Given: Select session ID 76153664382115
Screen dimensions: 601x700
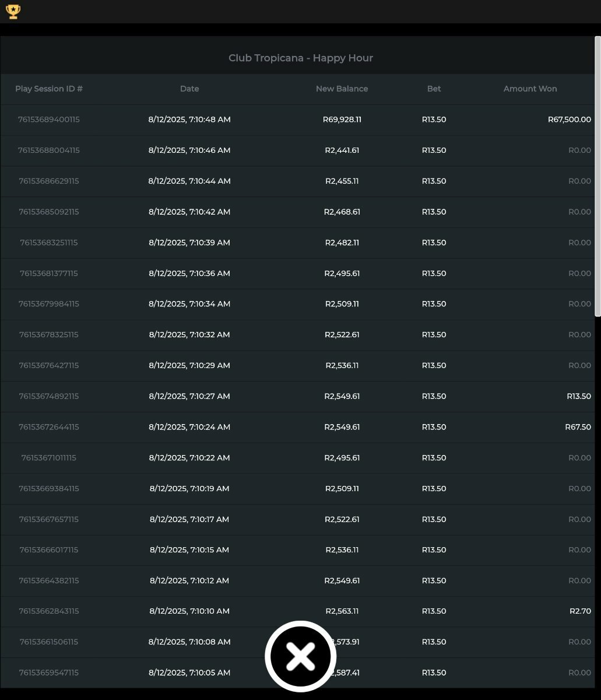Looking at the screenshot, I should point(49,581).
